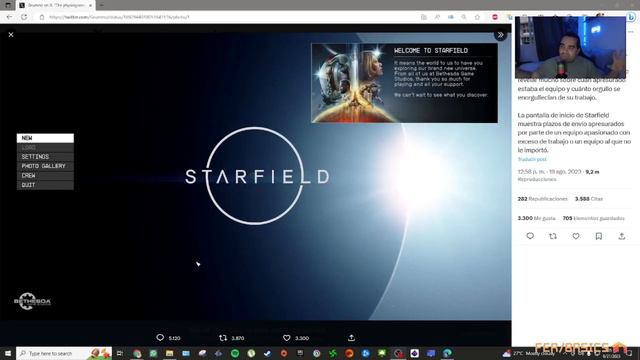Viewport: 640px width, 360px height.
Task: Open a new browser tab with plus
Action: [x=102, y=5]
